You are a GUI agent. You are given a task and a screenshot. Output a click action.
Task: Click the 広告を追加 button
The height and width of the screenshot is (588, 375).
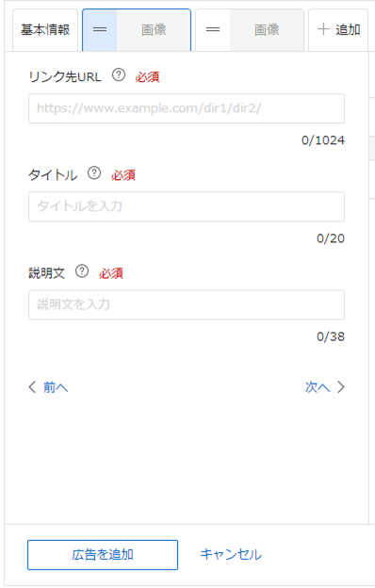coord(103,555)
